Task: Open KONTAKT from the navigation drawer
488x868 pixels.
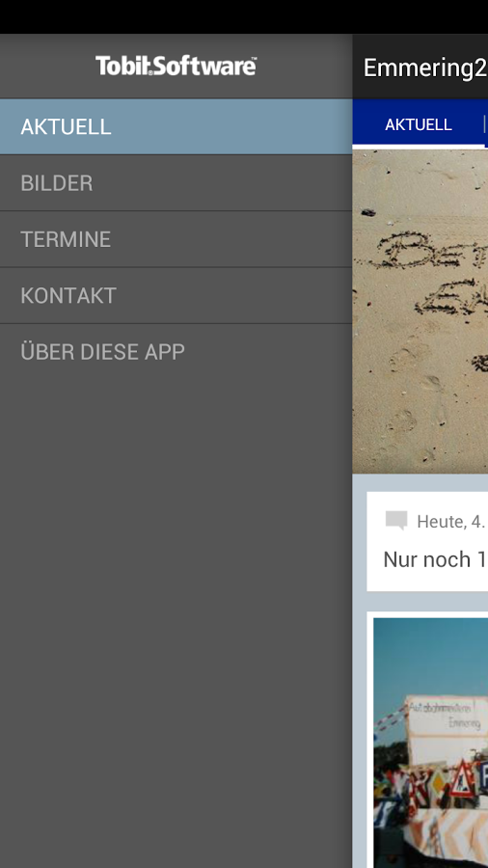Action: coord(176,296)
